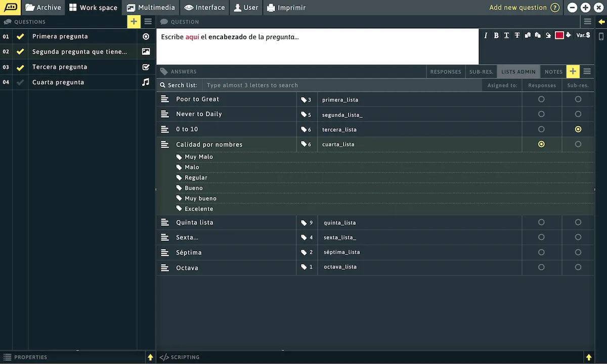This screenshot has width=607, height=364.
Task: Click the yellow plus in Questions panel
Action: (134, 21)
